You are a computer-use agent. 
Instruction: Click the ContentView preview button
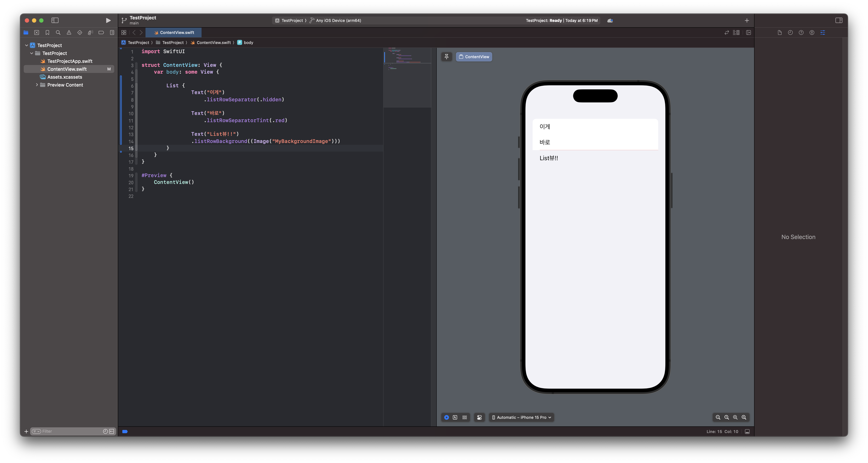pos(474,57)
